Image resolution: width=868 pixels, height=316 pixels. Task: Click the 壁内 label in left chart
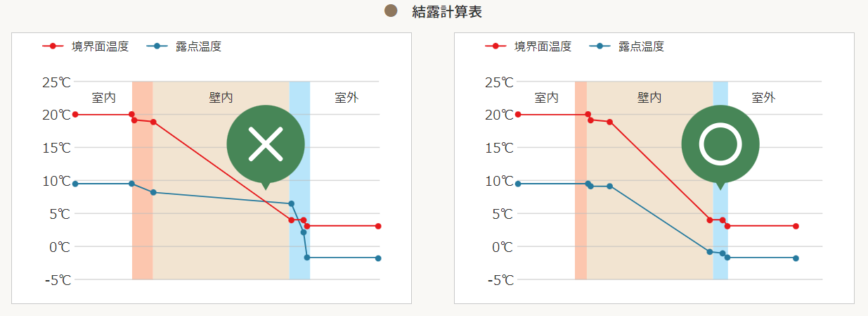point(221,98)
